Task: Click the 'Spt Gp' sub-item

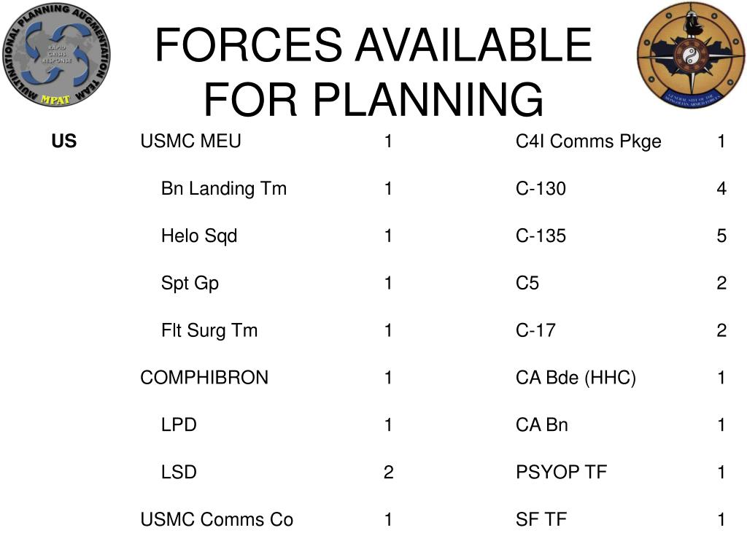Action: 190,284
